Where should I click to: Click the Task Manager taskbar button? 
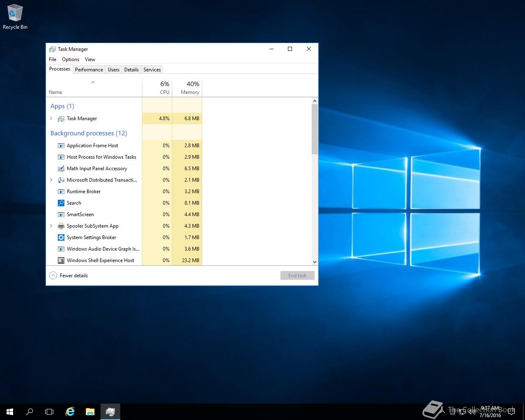coord(110,412)
